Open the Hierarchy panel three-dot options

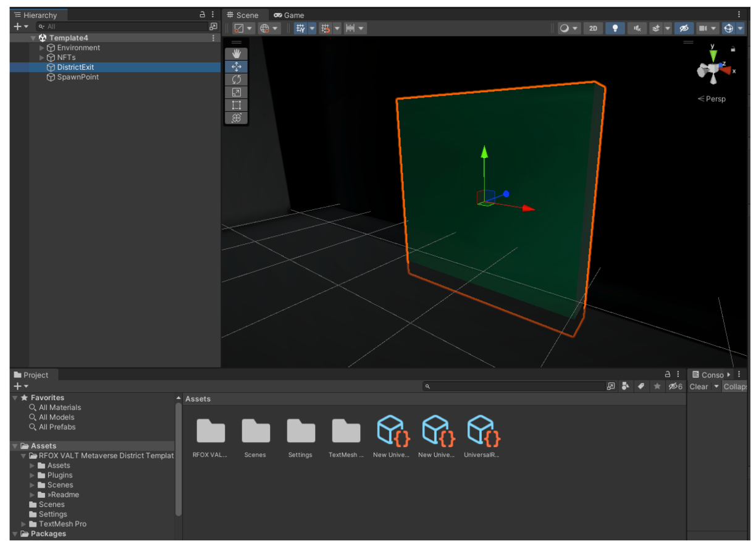point(213,14)
